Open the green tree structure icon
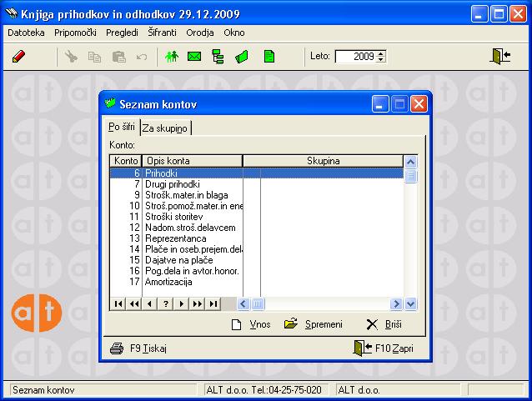The height and width of the screenshot is (401, 532). click(x=218, y=57)
